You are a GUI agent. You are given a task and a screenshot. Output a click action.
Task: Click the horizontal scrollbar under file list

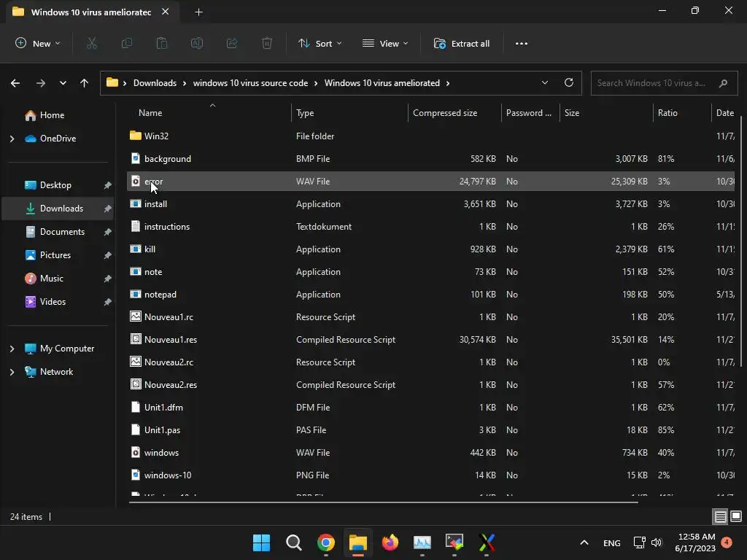coord(384,502)
